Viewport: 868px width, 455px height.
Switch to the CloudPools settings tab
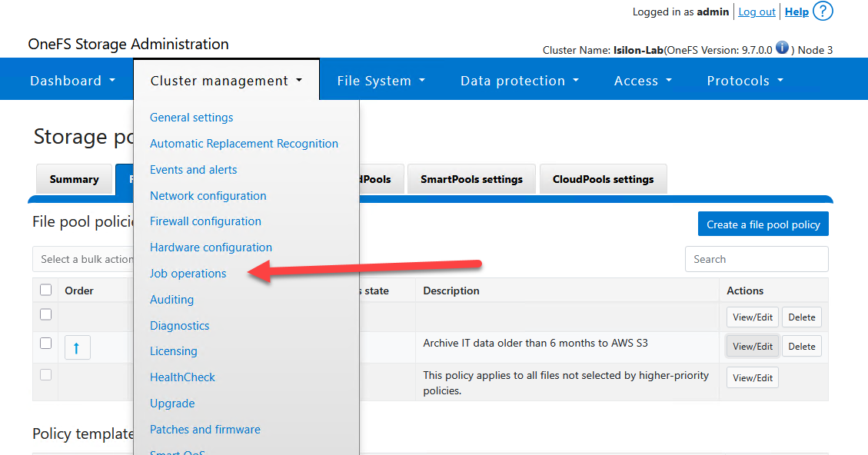[603, 179]
